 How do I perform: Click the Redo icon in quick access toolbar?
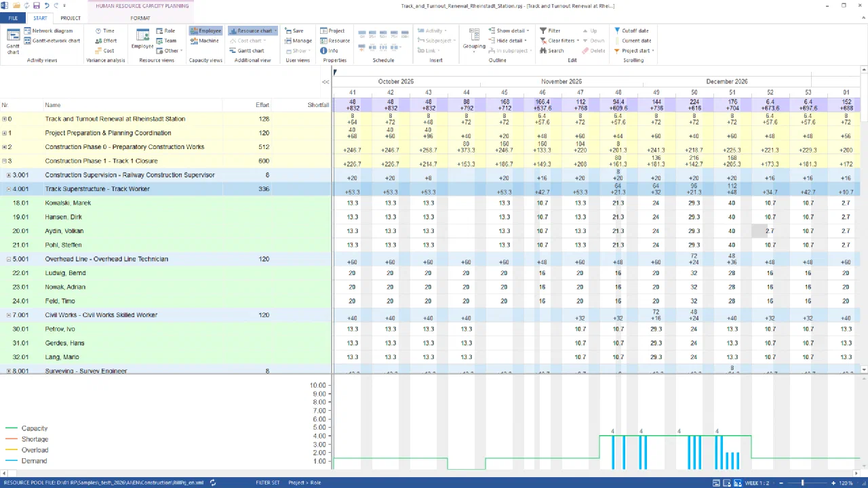(x=56, y=5)
